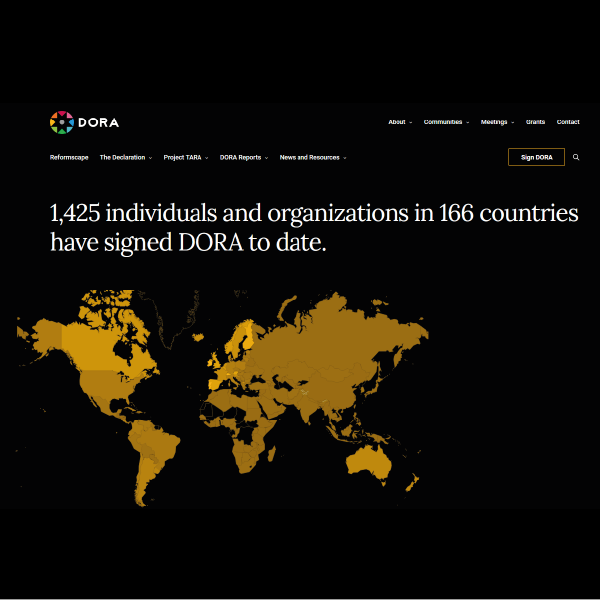Expand the Meetings dropdown chevron
Screen dimensions: 600x600
pyautogui.click(x=513, y=122)
